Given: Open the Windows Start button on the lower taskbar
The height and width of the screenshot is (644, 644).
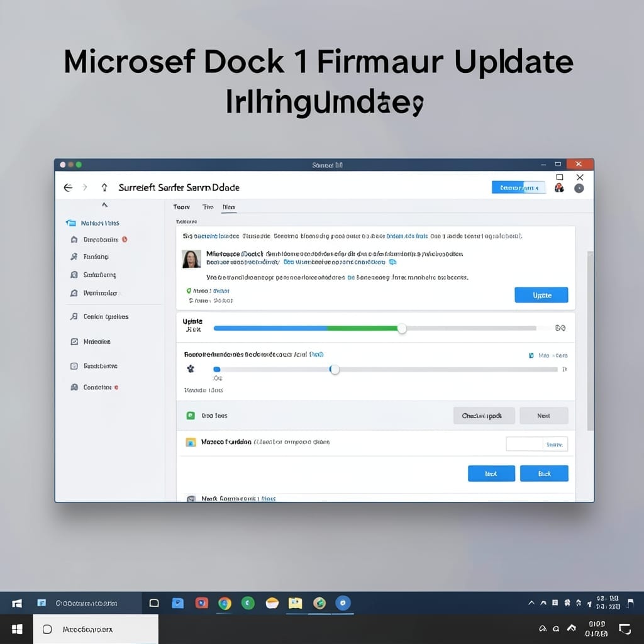Looking at the screenshot, I should (17, 629).
